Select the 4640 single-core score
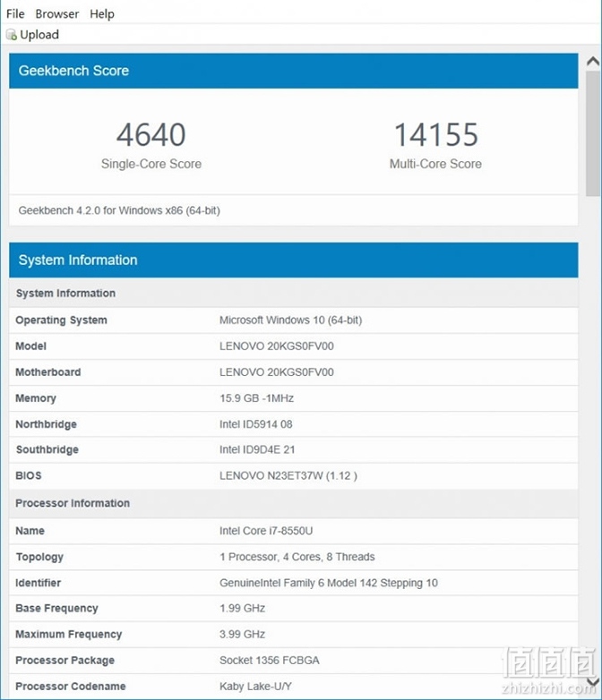The image size is (602, 700). coord(151,134)
